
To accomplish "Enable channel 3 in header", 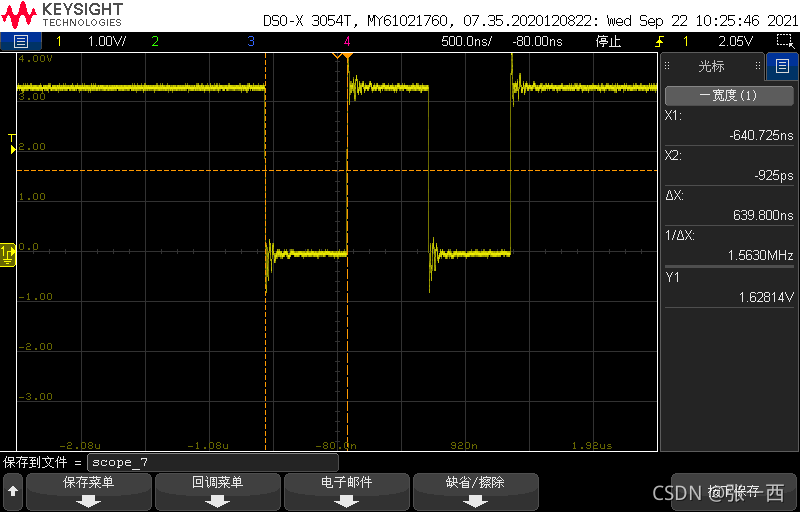I will click(251, 41).
